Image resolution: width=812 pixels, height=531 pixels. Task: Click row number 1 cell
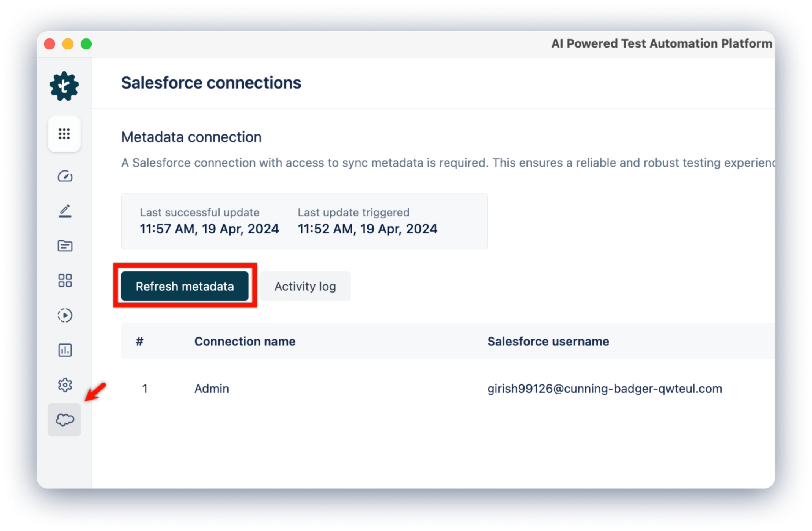click(145, 388)
